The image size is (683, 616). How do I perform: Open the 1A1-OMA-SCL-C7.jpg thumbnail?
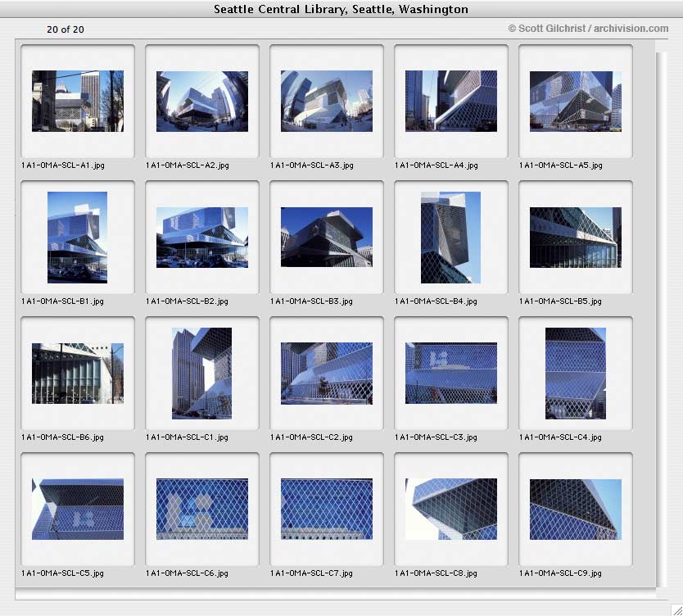[327, 510]
